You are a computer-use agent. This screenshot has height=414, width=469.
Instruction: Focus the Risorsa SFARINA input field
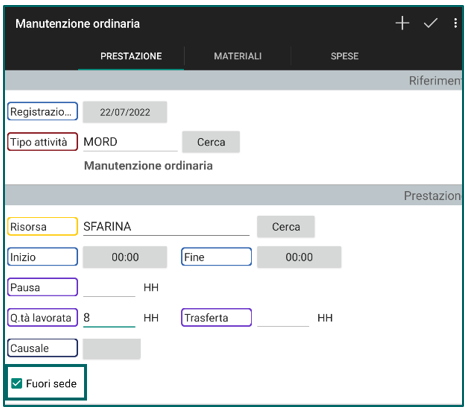(166, 227)
